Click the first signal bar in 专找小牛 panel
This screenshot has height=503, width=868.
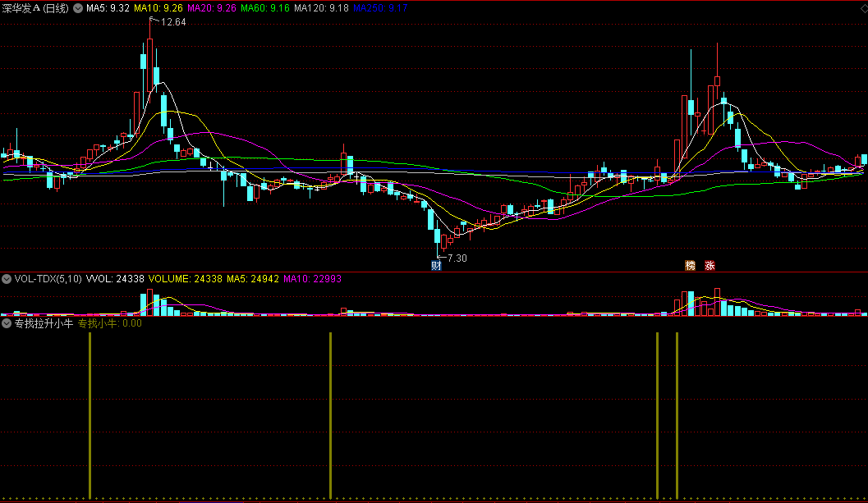click(90, 415)
